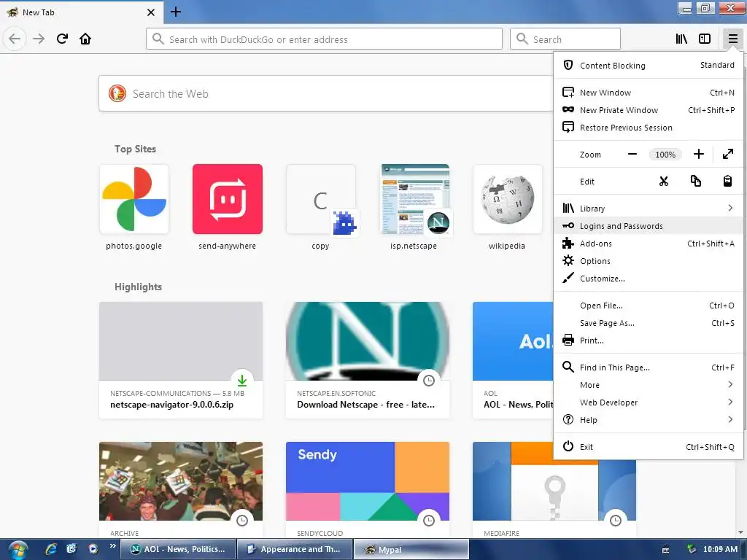Screen dimensions: 747x560
Task: Click the forward navigation arrow
Action: click(39, 39)
